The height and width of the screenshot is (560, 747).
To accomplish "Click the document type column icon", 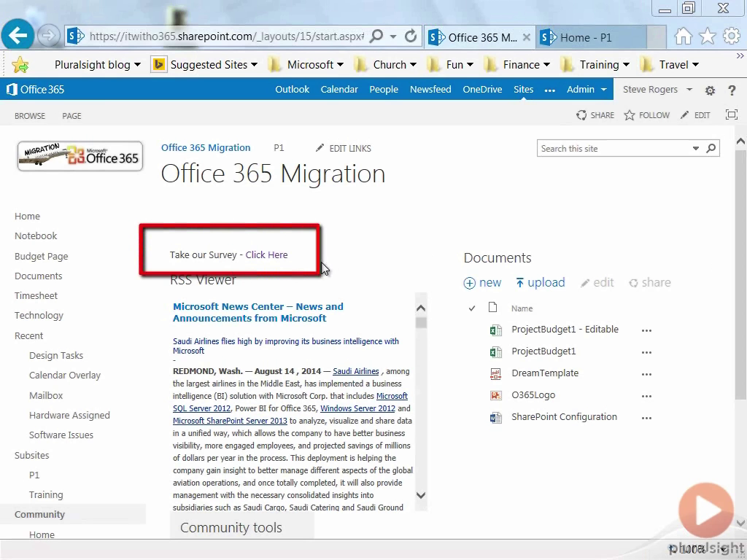I will pyautogui.click(x=492, y=308).
